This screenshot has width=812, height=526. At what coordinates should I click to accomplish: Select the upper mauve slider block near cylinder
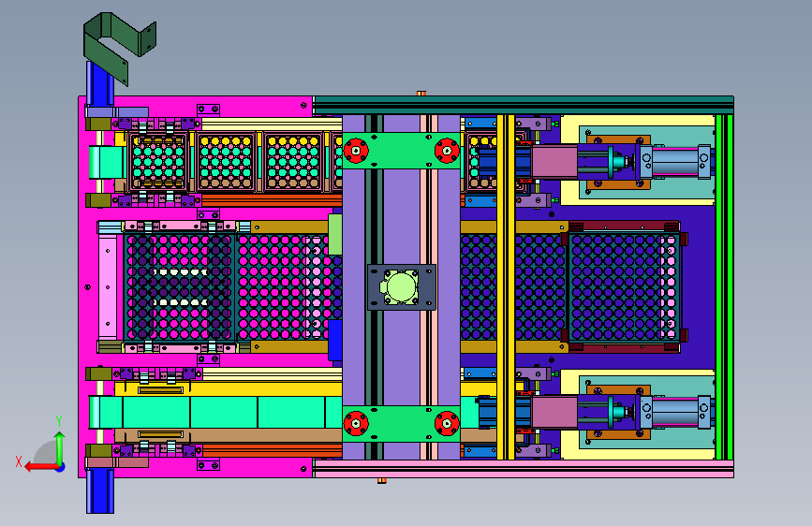pyautogui.click(x=554, y=162)
